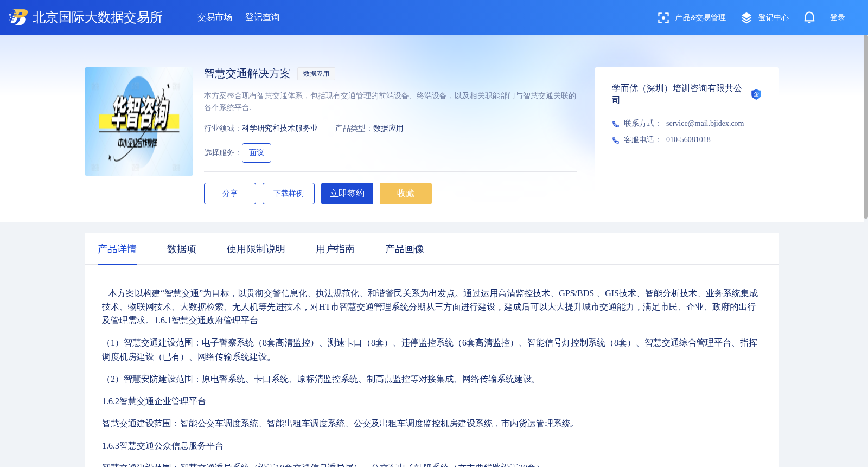
Task: Switch to the 产品画像 tab
Action: point(405,249)
